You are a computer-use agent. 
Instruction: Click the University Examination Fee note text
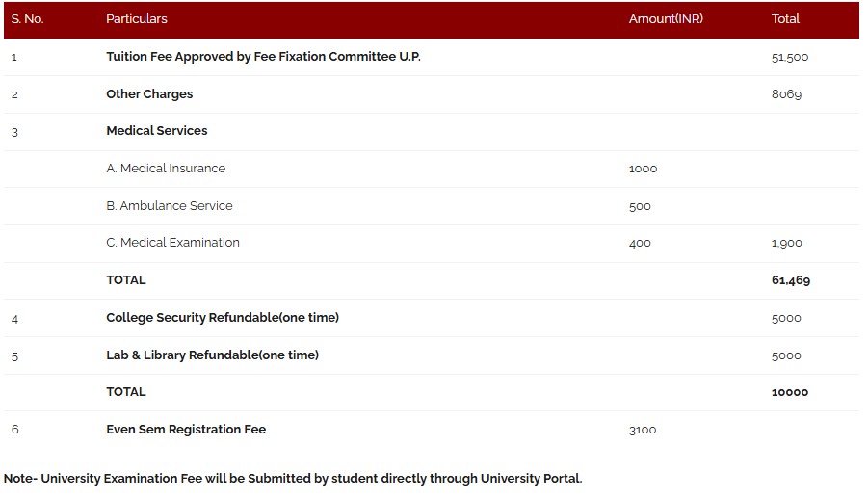coord(293,479)
